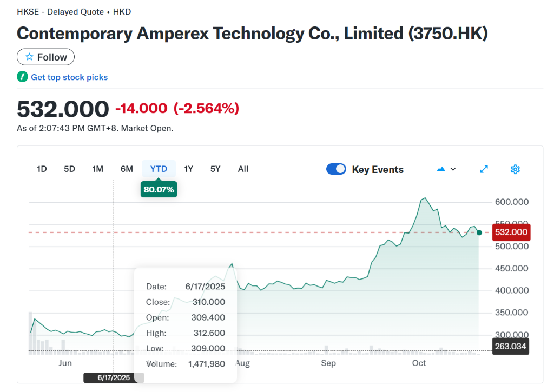Show the All time range

(x=243, y=169)
